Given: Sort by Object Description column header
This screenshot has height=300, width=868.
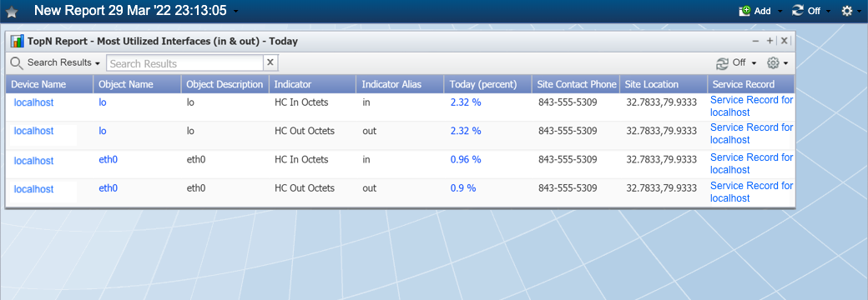Looking at the screenshot, I should click(x=225, y=84).
